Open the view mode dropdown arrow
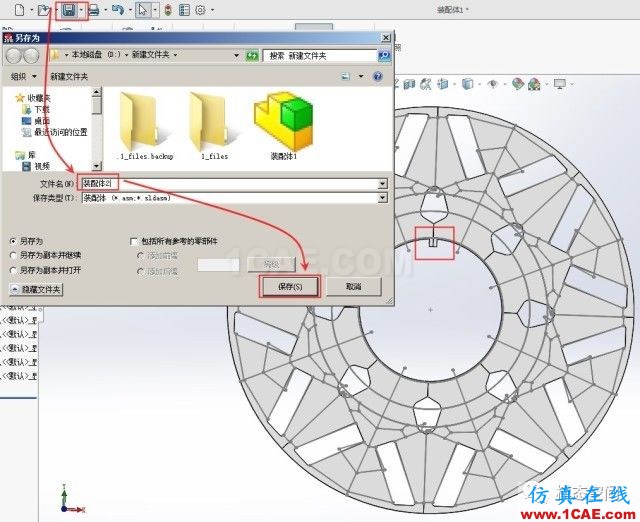This screenshot has height=522, width=640. [x=361, y=76]
